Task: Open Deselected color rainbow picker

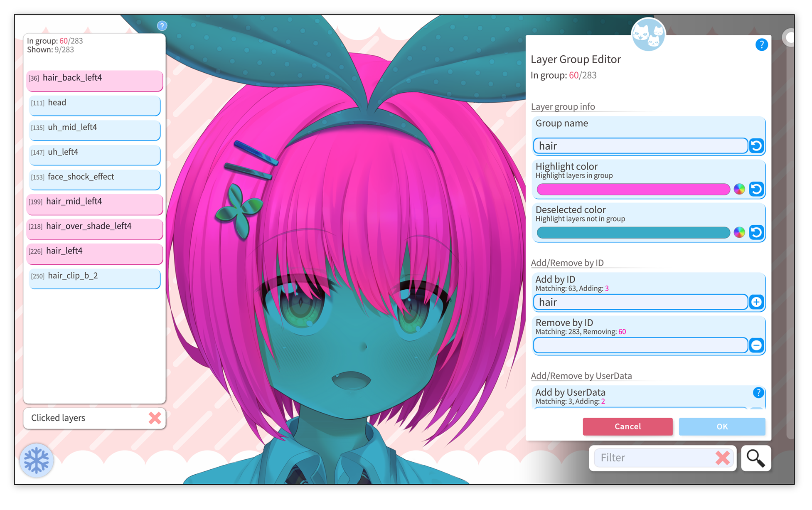Action: 739,232
